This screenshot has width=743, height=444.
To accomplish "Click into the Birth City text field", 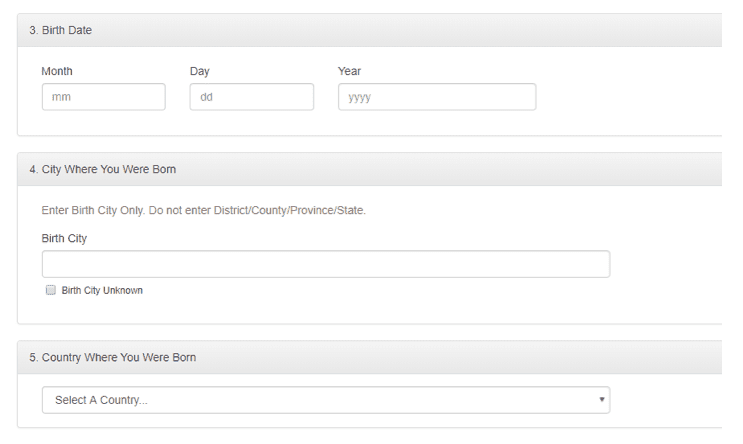I will point(325,264).
